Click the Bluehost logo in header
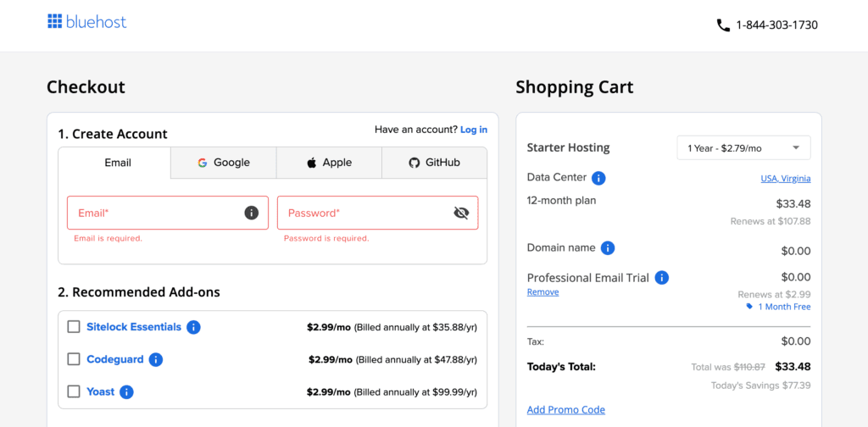 86,22
